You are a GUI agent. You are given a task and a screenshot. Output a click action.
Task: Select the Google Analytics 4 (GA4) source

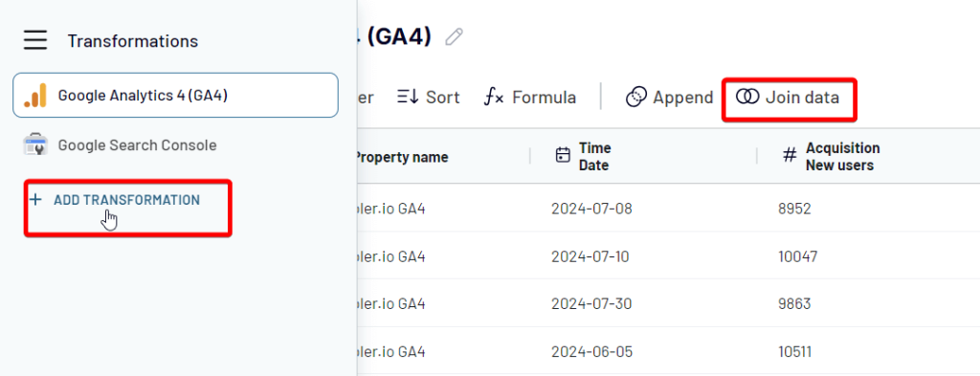(176, 95)
